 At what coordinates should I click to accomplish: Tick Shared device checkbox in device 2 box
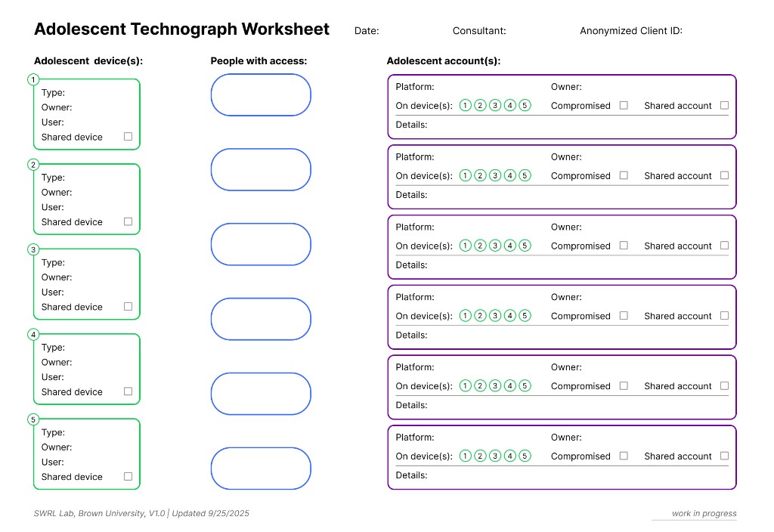128,221
